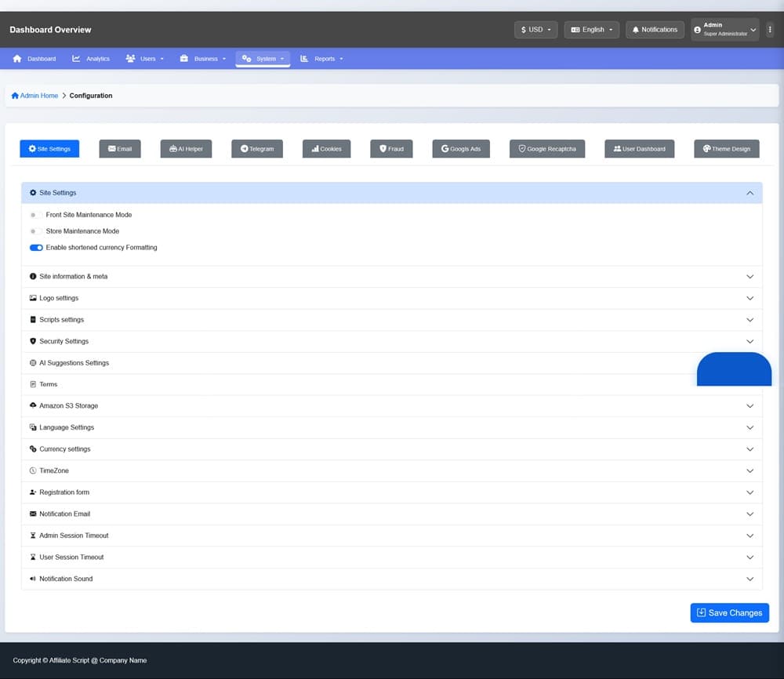Viewport: 784px width, 679px height.
Task: Expand the Logo settings section
Action: pos(391,298)
